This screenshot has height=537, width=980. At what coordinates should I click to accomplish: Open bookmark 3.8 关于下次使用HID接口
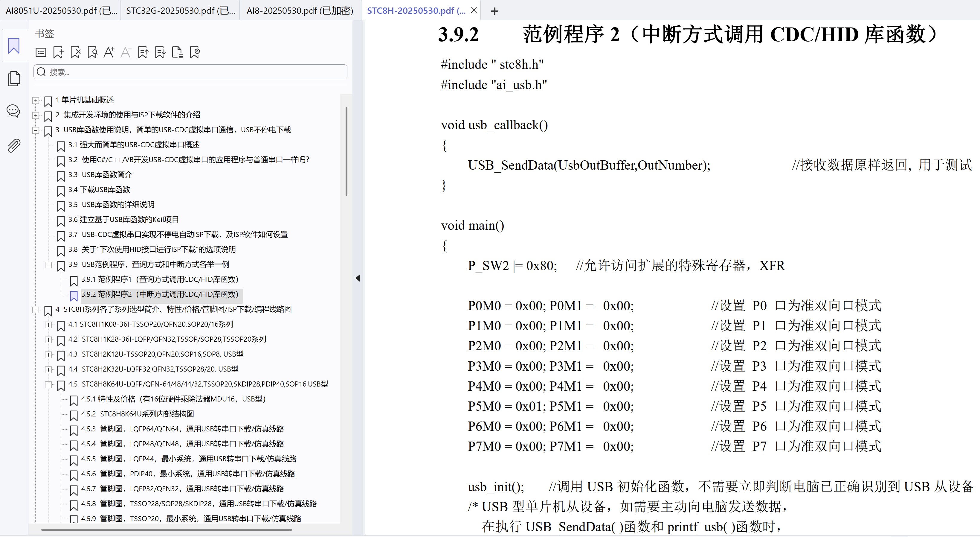coord(152,249)
